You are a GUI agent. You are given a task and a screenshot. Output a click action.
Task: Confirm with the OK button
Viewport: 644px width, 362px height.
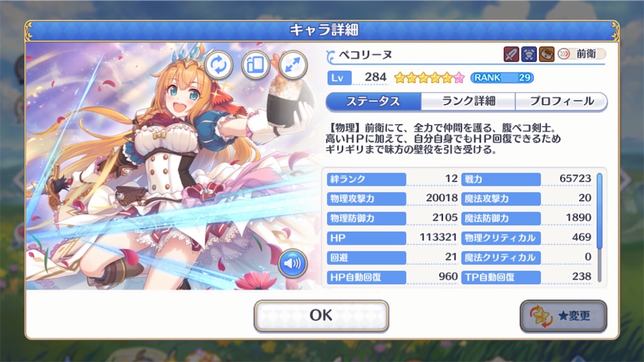tap(321, 315)
